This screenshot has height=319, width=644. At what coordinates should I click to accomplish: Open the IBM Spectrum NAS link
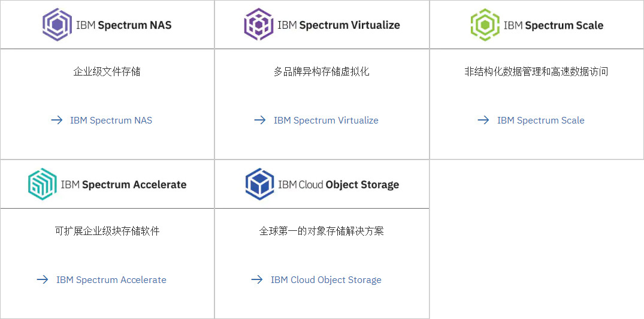click(111, 121)
